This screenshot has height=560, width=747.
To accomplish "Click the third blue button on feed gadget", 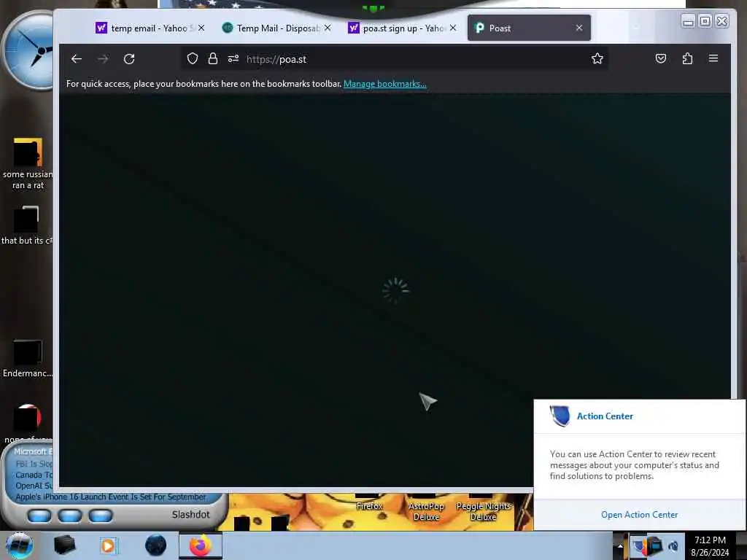I will click(101, 516).
